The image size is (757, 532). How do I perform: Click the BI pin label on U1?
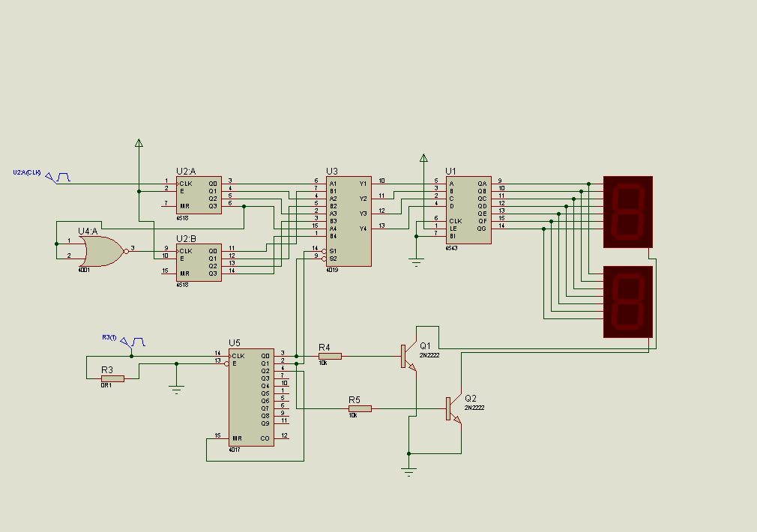(453, 235)
